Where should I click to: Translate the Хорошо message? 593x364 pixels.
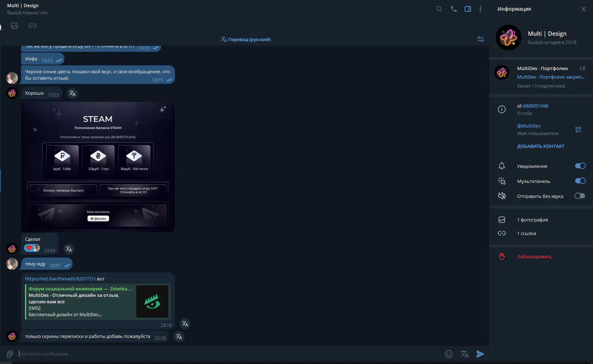[x=72, y=94]
